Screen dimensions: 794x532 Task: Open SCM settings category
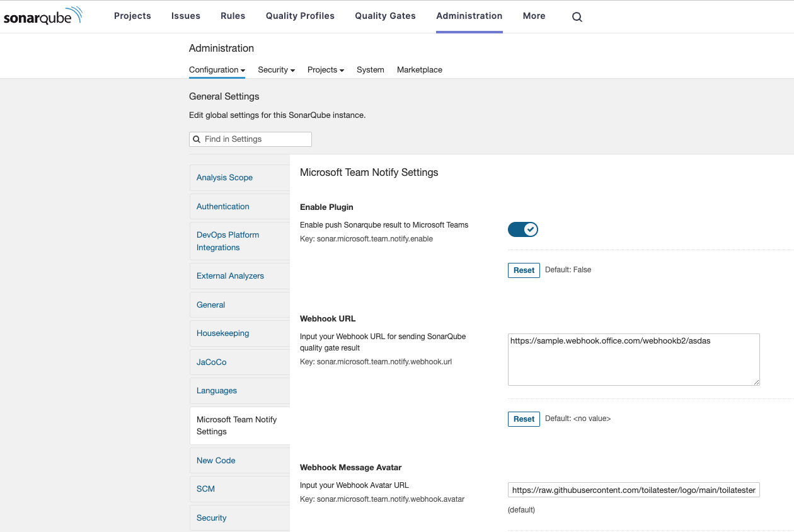pos(239,489)
